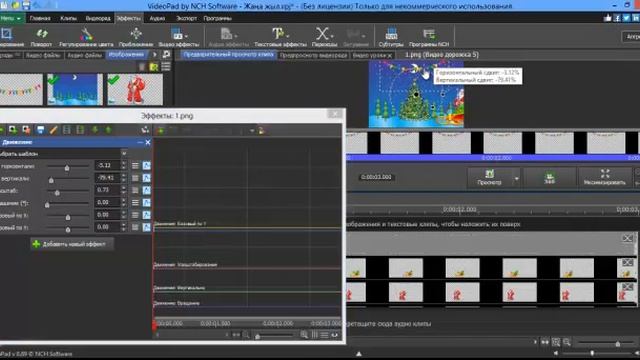Open the Субтитры subtitles tool
The height and width of the screenshot is (360, 640).
(391, 37)
